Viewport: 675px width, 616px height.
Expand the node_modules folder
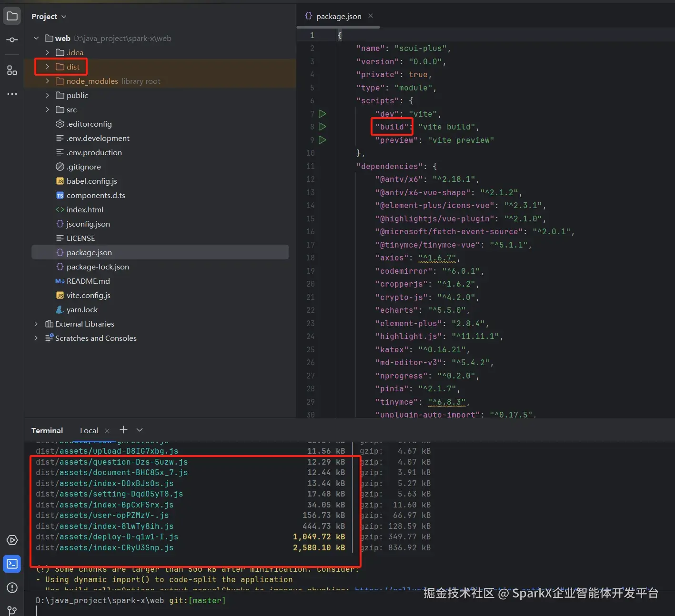(x=47, y=81)
